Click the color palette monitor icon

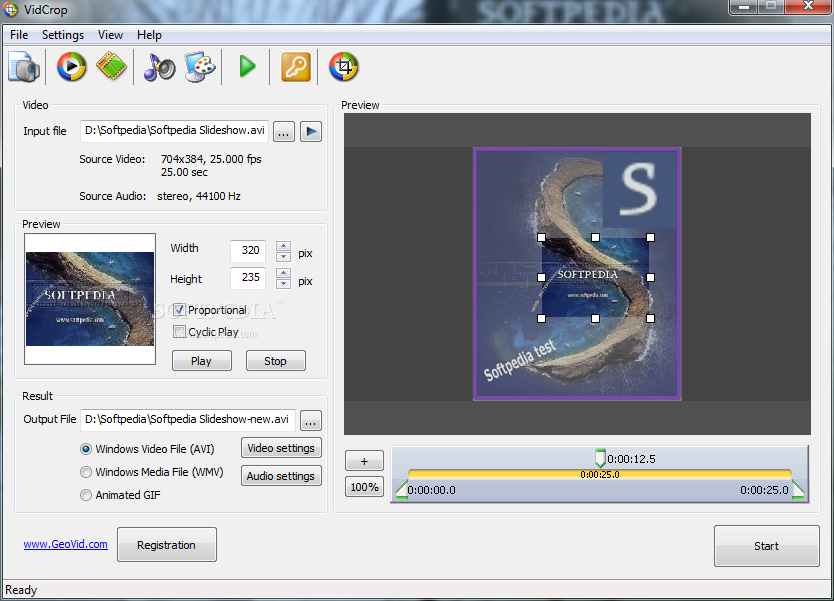(x=200, y=67)
